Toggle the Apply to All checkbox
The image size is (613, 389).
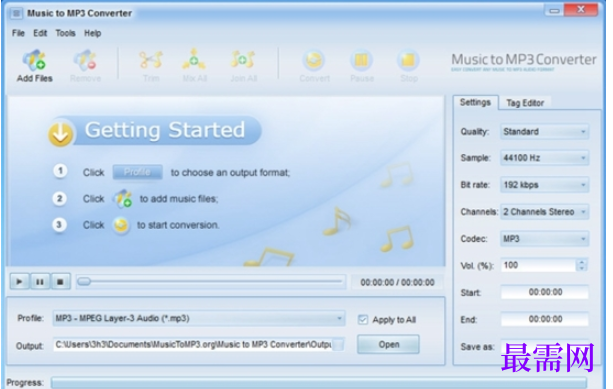pyautogui.click(x=363, y=320)
